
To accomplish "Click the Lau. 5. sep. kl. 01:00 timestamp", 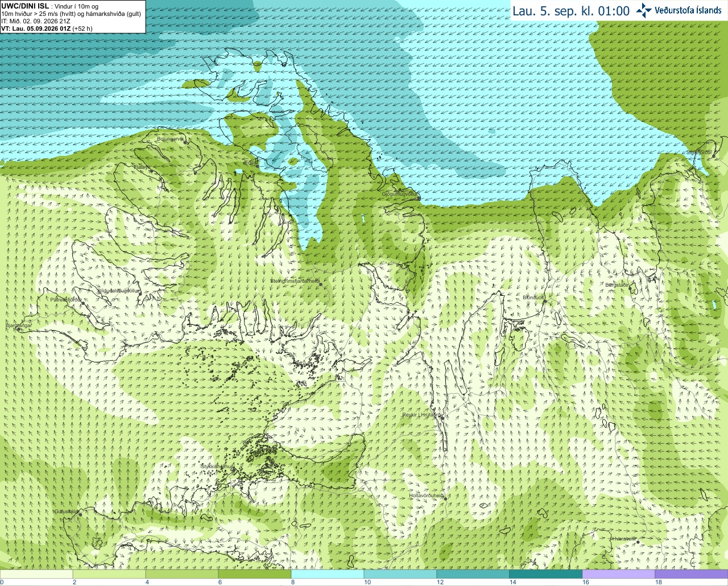I will [570, 11].
